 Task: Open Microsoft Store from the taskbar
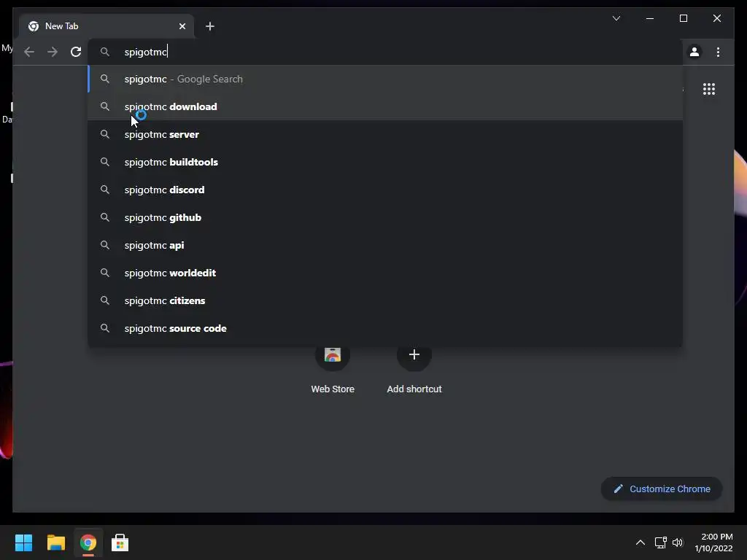120,542
